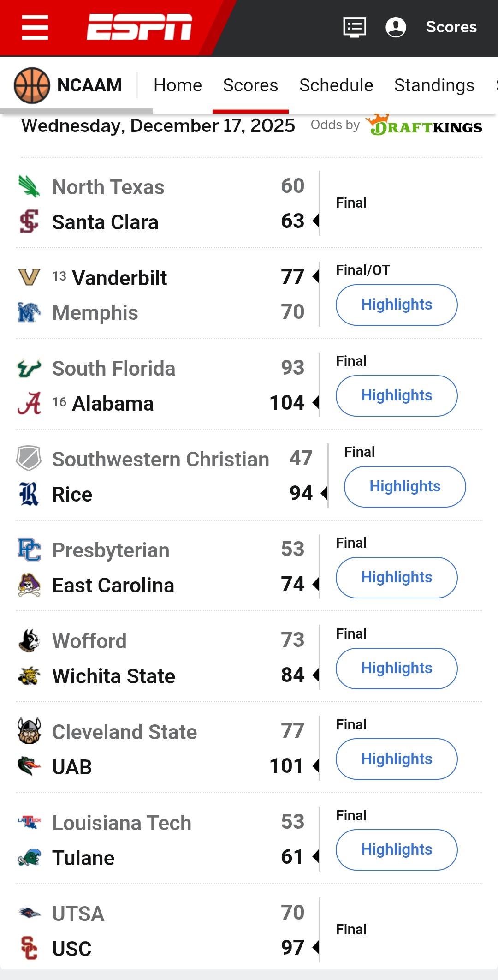Watch Vanderbilt vs Memphis Highlights
The image size is (498, 980).
tap(397, 305)
